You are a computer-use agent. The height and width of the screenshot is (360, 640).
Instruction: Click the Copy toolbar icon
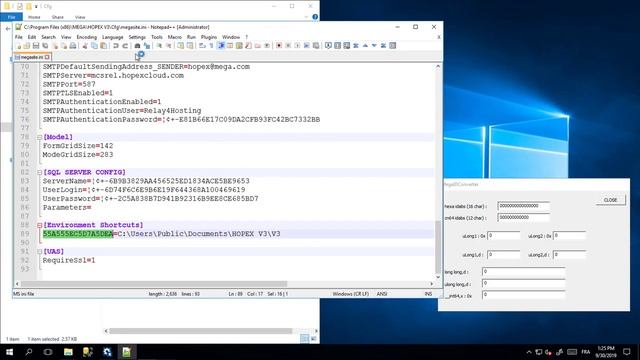94,46
